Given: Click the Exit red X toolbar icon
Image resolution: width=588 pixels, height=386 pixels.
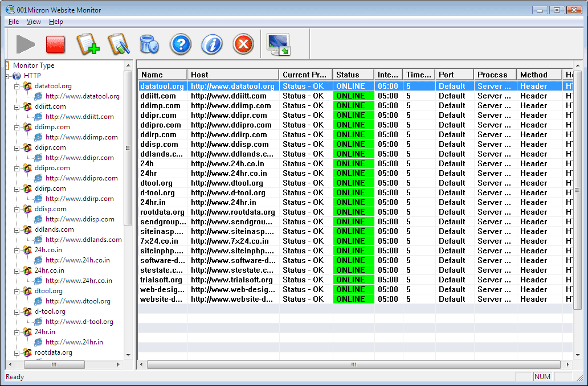Looking at the screenshot, I should pos(243,44).
